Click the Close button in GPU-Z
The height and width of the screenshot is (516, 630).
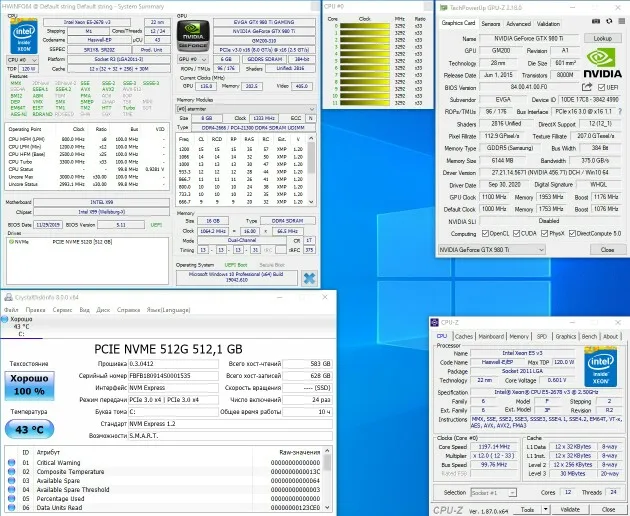607,250
